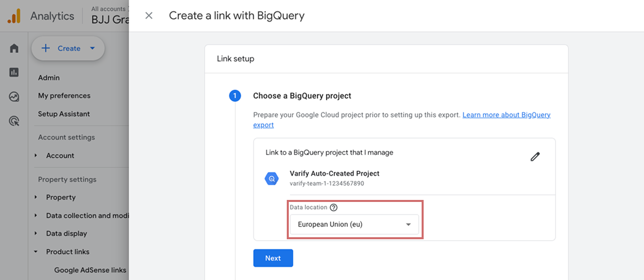Click the Google Analytics logo
This screenshot has width=644, height=280.
[x=14, y=16]
